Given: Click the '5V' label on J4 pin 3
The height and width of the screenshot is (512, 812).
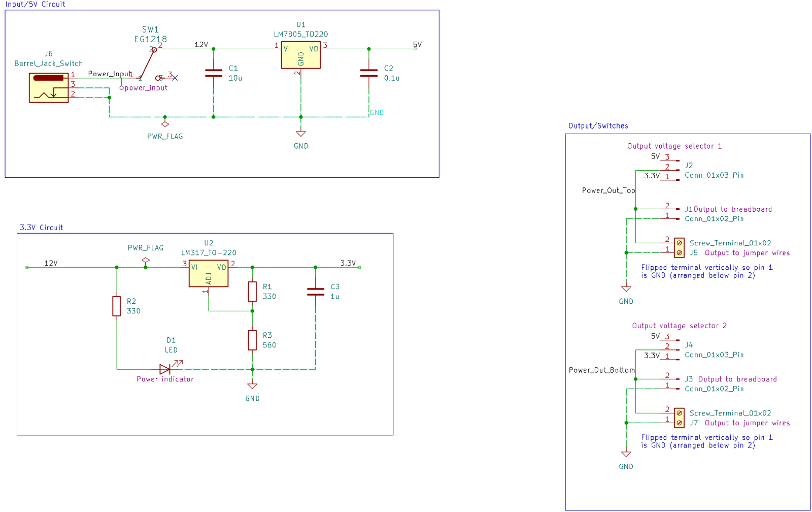Looking at the screenshot, I should 656,336.
